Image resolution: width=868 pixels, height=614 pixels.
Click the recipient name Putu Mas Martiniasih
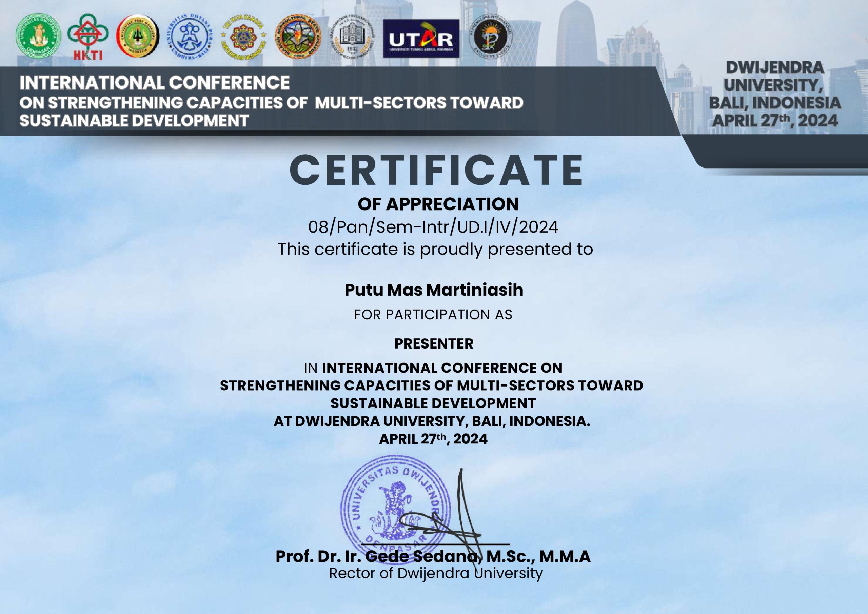pyautogui.click(x=434, y=290)
